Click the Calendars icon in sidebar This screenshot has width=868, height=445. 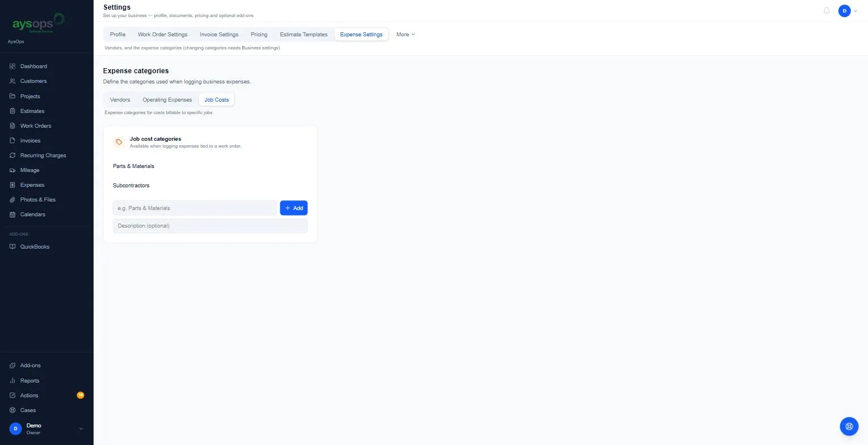point(12,215)
